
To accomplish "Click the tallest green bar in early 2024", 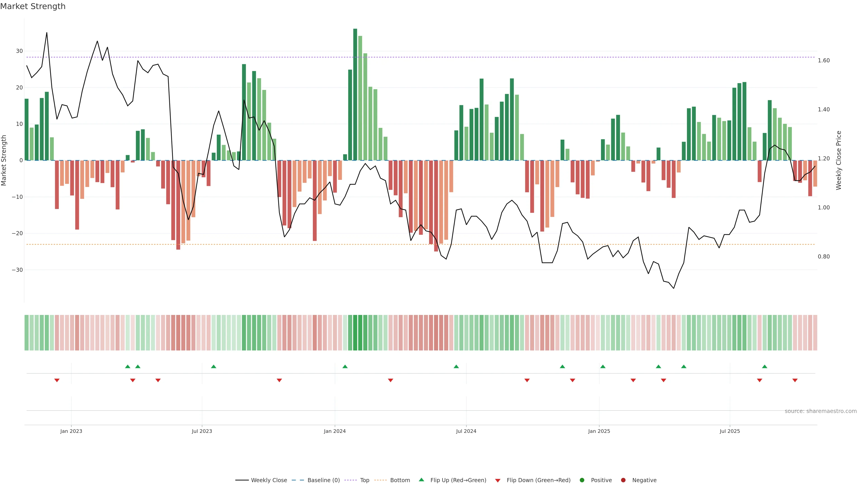I will pyautogui.click(x=355, y=94).
